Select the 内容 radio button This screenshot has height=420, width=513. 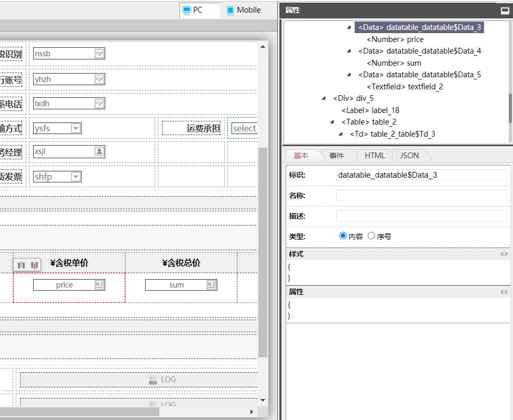coord(343,236)
